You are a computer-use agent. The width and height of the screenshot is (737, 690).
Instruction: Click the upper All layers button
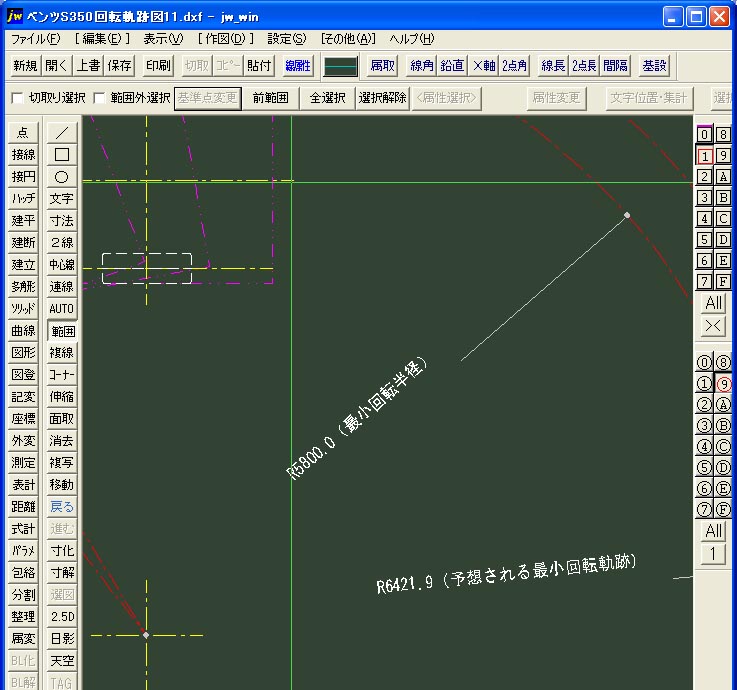pyautogui.click(x=713, y=303)
